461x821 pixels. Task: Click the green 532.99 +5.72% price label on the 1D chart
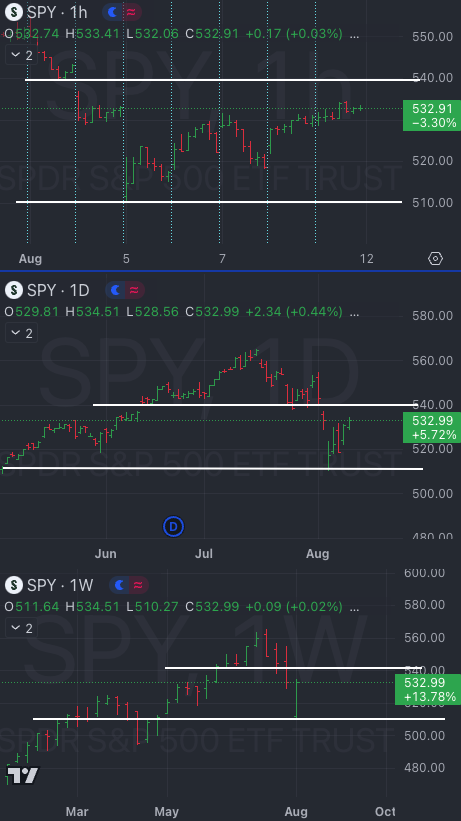(x=432, y=427)
